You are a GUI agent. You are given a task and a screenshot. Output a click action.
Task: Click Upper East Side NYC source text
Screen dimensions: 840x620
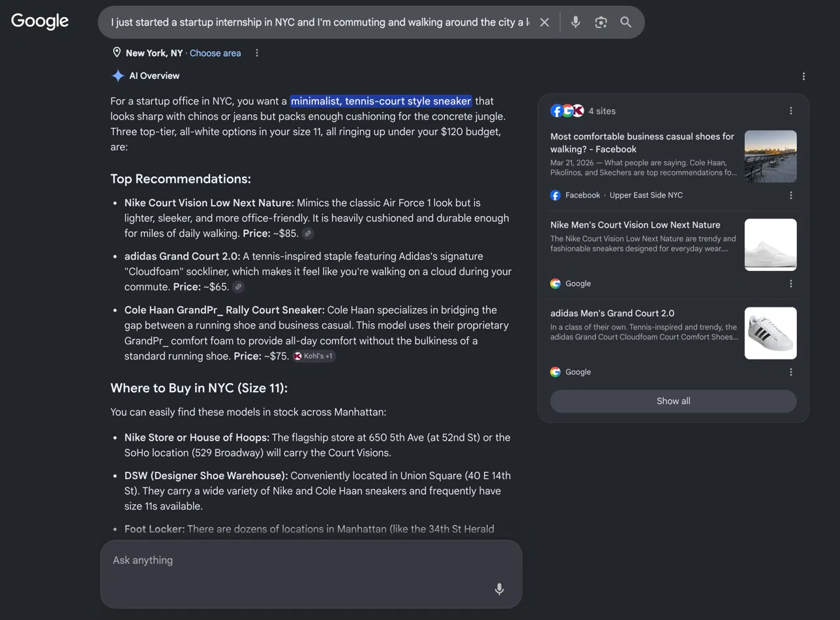pos(646,195)
